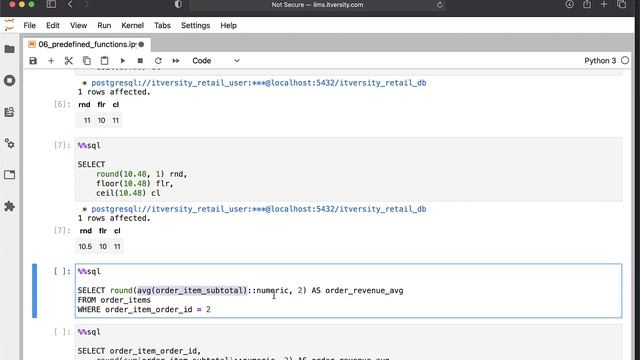
Task: Click the 10.5 rnd value in output 7
Action: (x=85, y=247)
